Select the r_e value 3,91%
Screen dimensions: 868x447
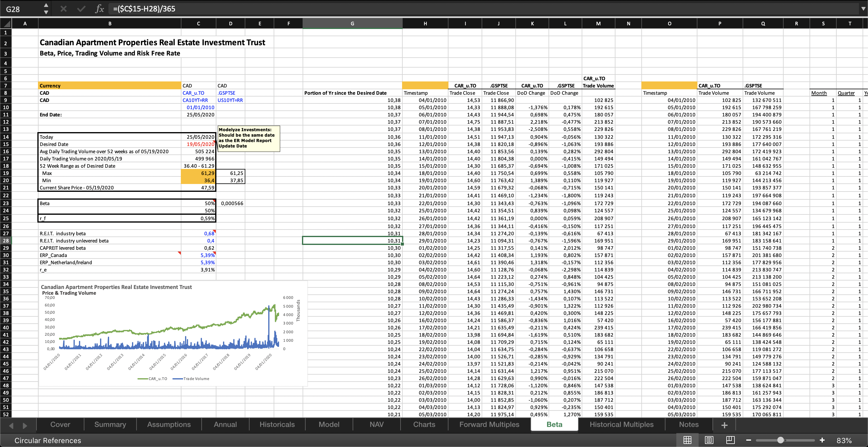coord(199,270)
